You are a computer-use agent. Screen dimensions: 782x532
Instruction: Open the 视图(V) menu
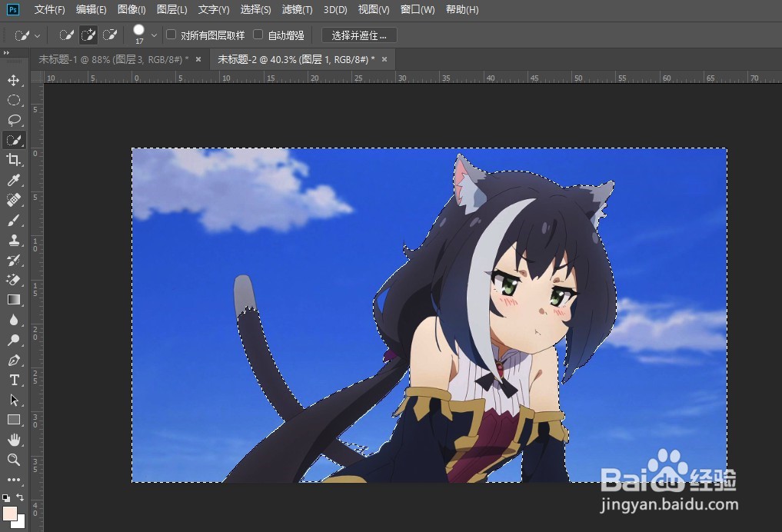(x=374, y=9)
